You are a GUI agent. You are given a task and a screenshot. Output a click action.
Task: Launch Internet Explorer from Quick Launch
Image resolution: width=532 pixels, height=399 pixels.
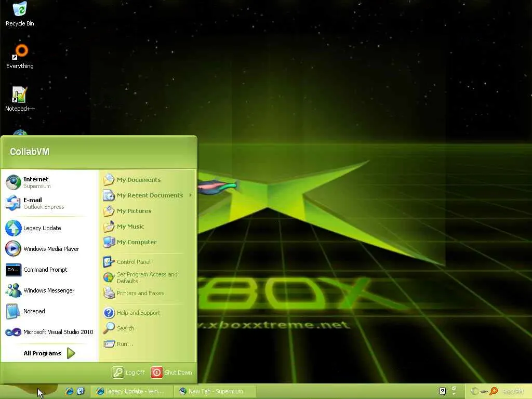tap(70, 391)
